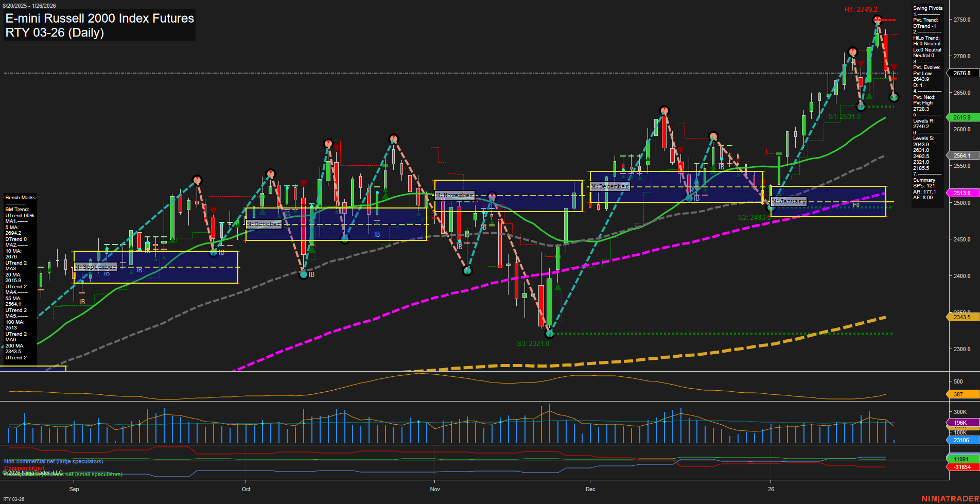Click the green 11091 COT value marker
Image resolution: width=980 pixels, height=504 pixels.
coord(961,458)
